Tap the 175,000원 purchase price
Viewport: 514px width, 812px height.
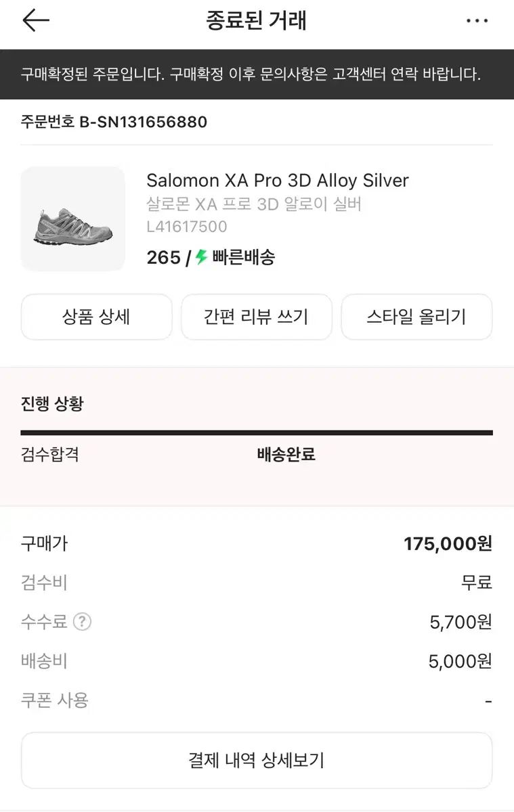click(x=448, y=543)
